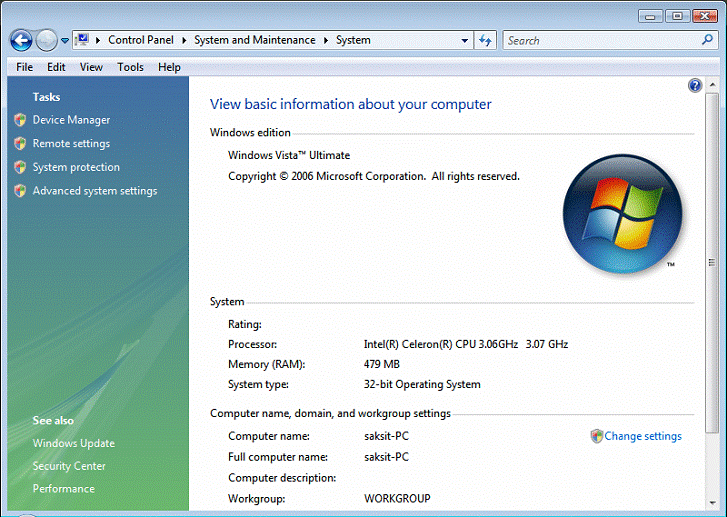The image size is (727, 517).
Task: Close the System window
Action: [x=705, y=16]
